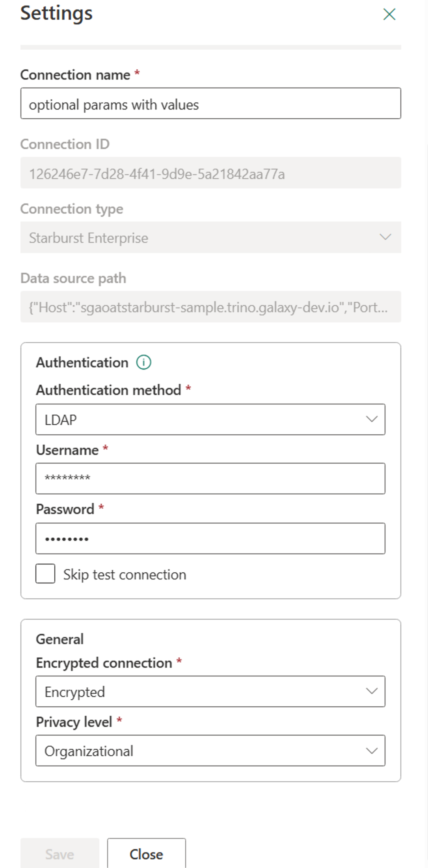Click the Password label
The image size is (428, 868).
pos(65,509)
